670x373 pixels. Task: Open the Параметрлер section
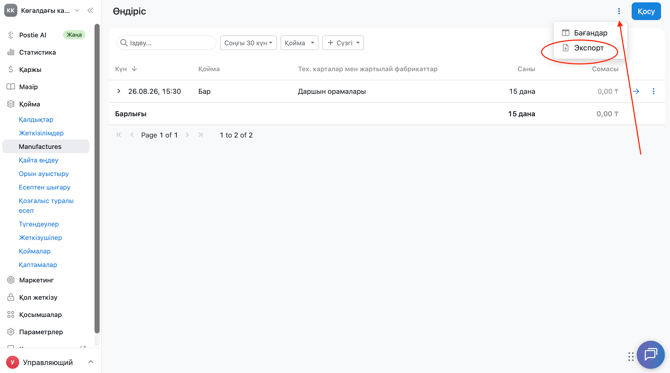click(x=41, y=332)
